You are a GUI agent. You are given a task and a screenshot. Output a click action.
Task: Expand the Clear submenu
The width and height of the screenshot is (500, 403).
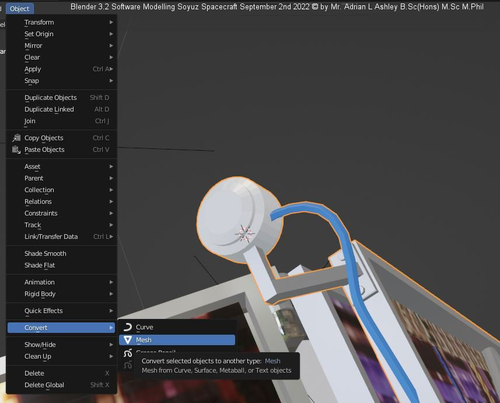click(x=61, y=57)
